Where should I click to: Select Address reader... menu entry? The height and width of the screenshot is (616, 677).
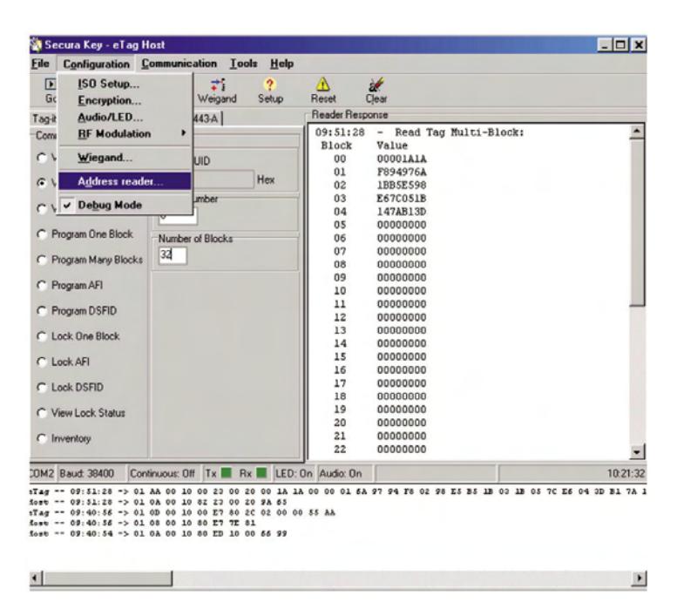pos(125,181)
